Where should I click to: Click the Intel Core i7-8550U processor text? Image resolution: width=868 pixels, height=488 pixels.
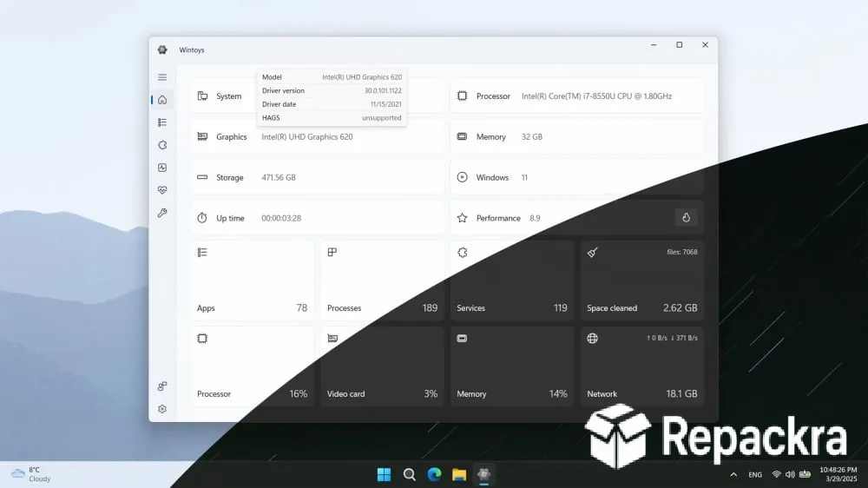pyautogui.click(x=597, y=96)
